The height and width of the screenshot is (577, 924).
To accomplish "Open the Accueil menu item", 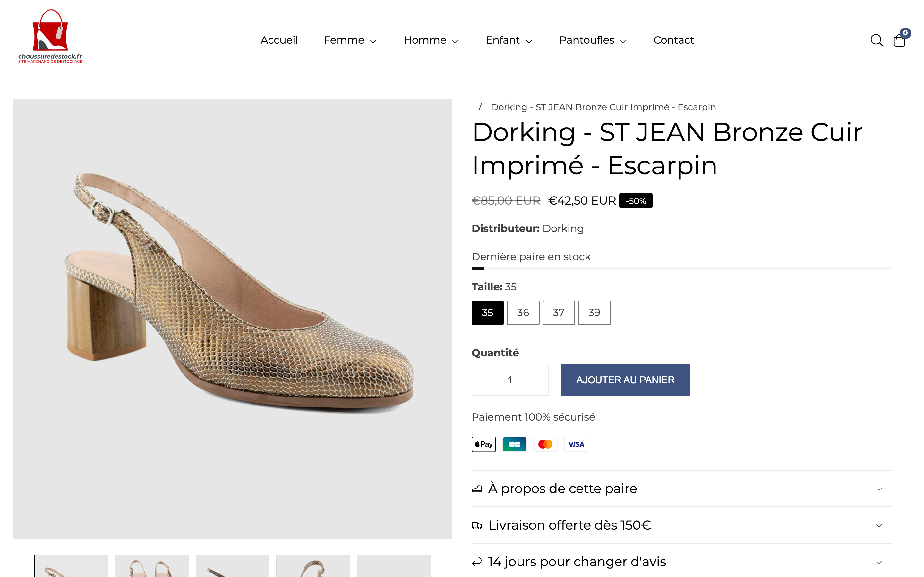I will tap(279, 40).
